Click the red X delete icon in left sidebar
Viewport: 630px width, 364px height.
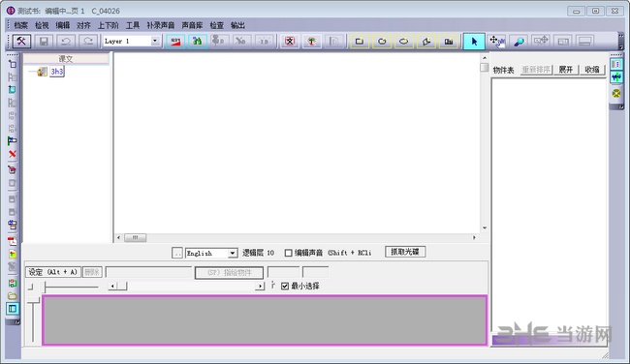point(13,154)
